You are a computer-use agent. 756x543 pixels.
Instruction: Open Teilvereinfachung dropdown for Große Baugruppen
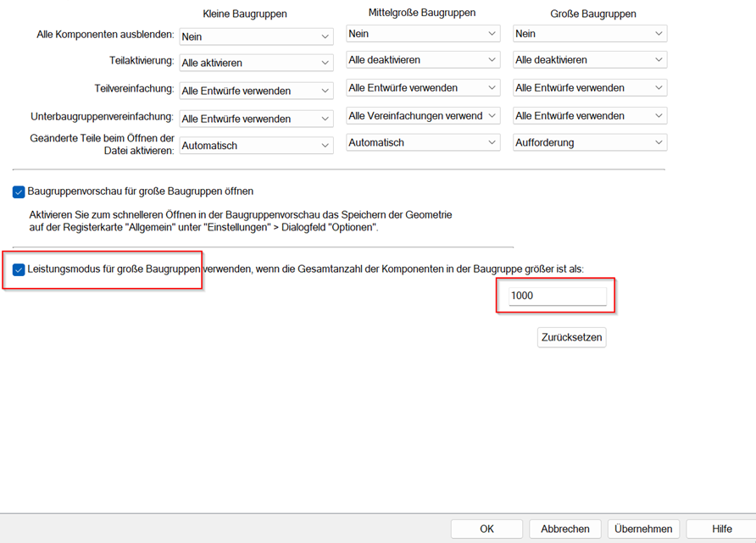click(590, 88)
